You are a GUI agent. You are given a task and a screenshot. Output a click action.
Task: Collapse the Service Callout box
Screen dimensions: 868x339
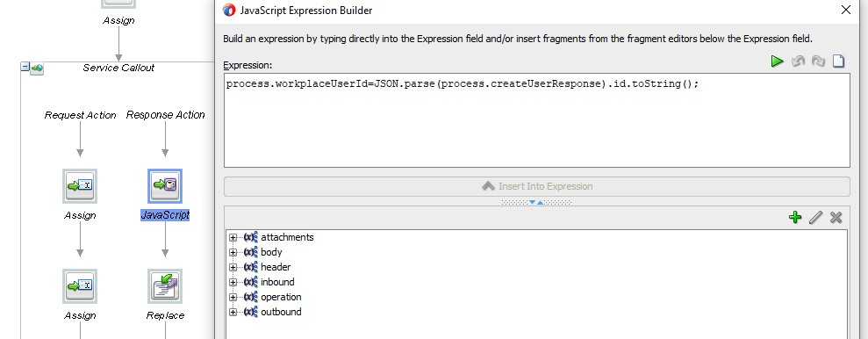click(25, 67)
